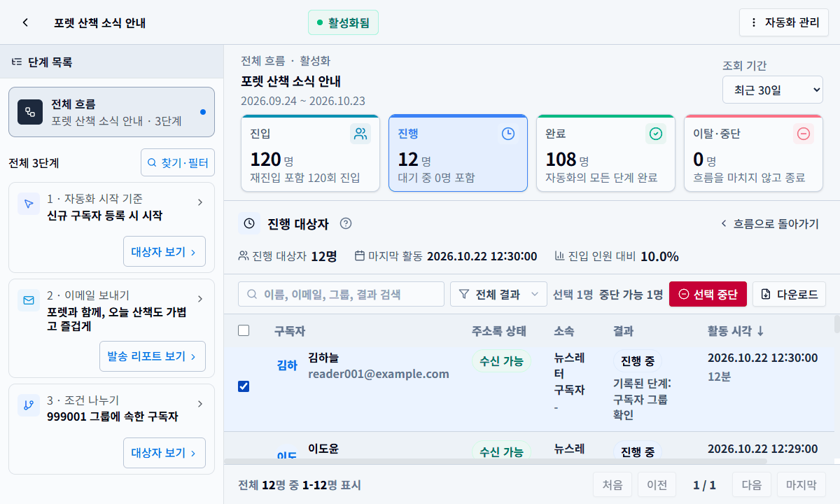Open the help icon next to 진행 대상자

346,224
